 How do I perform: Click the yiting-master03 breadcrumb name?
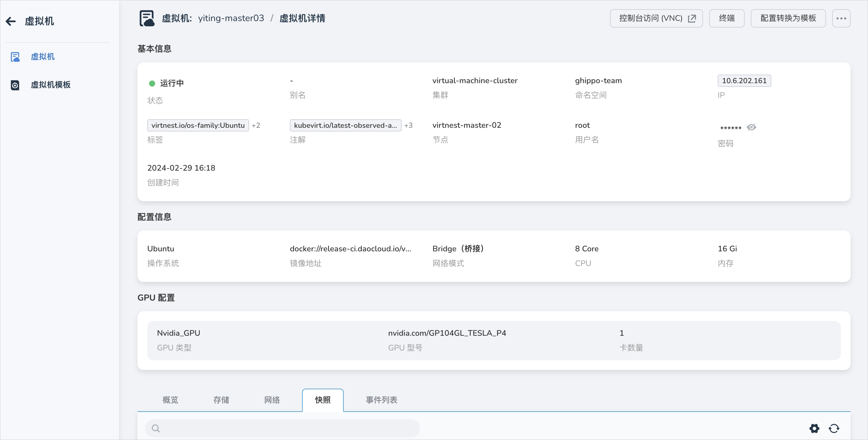(231, 18)
